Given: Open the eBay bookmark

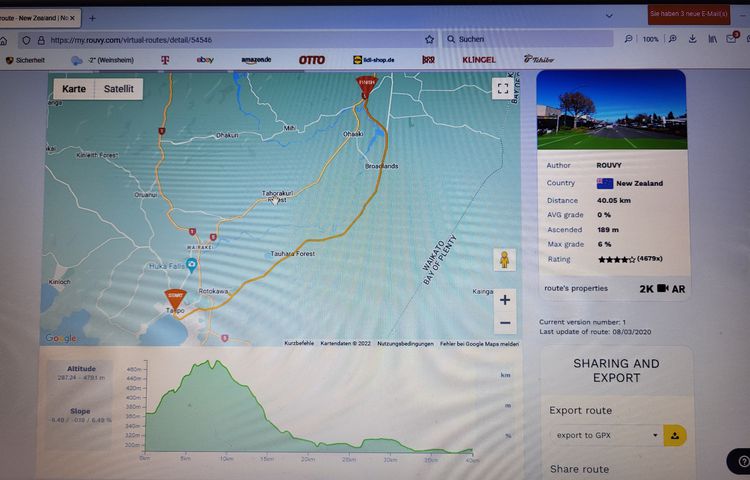Looking at the screenshot, I should pos(204,60).
